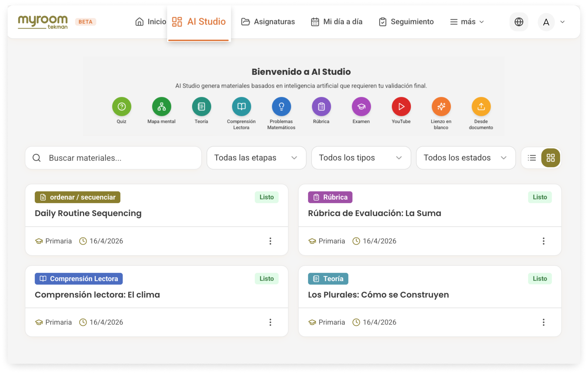
Task: Go to the Asignaturas tab
Action: pos(268,22)
